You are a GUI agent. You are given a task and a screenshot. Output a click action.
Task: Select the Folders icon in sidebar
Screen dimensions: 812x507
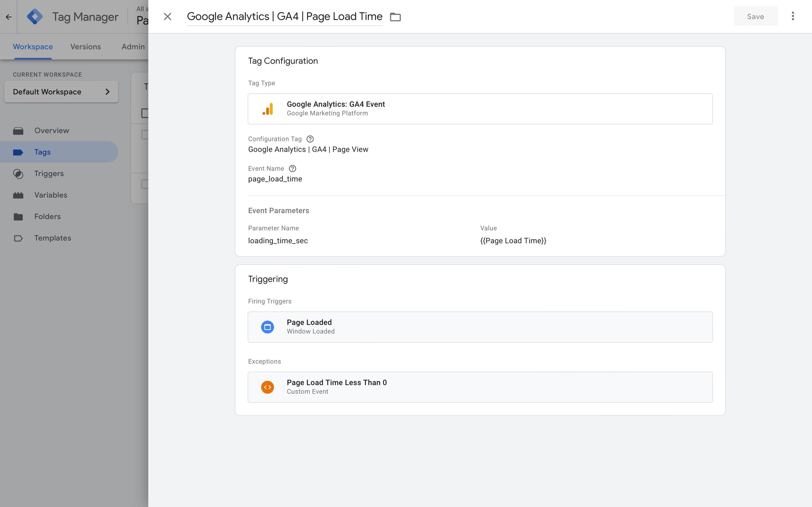19,217
